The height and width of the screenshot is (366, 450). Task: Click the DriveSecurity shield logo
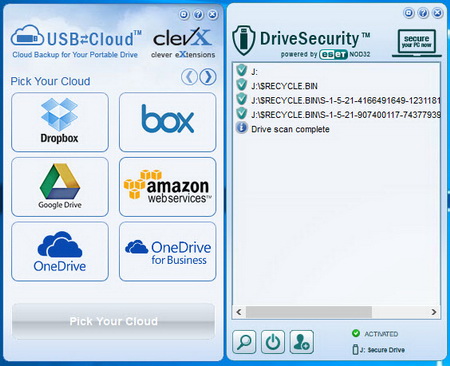[244, 41]
